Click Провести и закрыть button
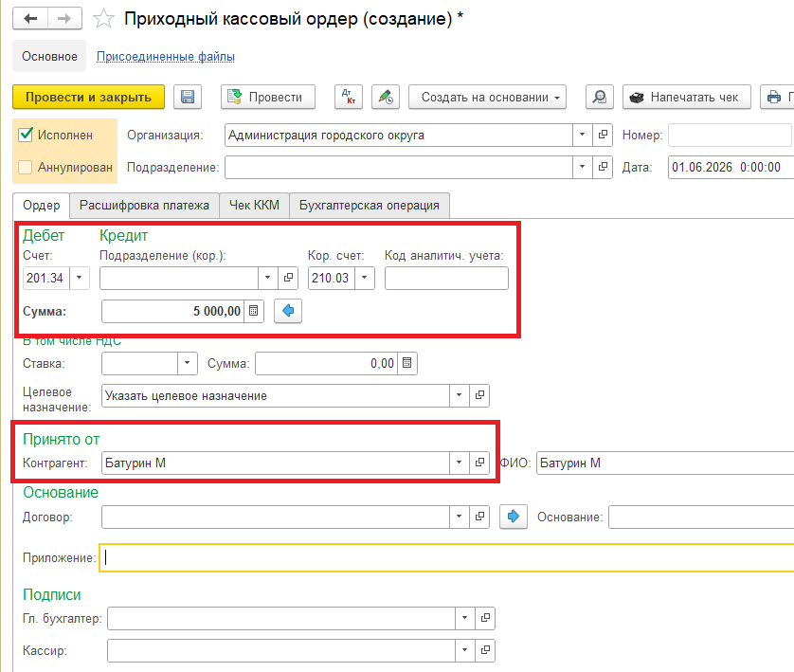The image size is (794, 672). coord(89,97)
